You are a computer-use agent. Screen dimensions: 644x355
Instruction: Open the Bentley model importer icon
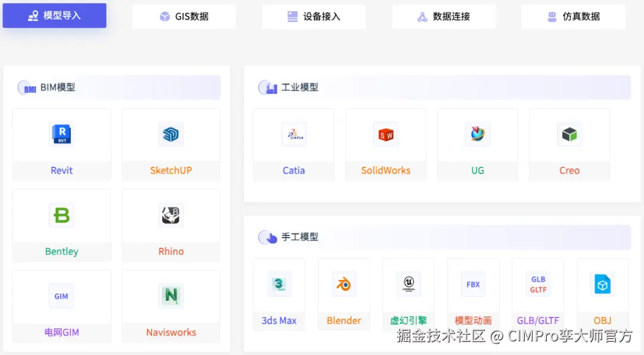coord(61,215)
